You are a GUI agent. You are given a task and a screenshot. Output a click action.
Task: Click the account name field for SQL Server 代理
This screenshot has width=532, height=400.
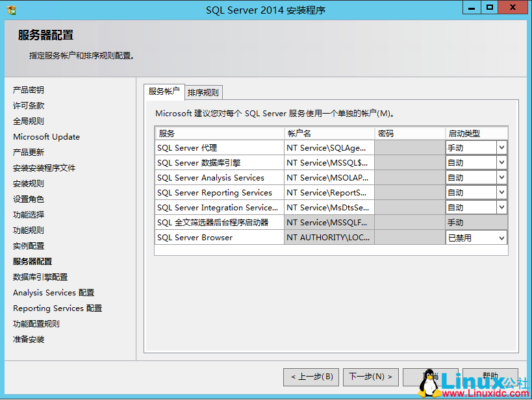(328, 148)
